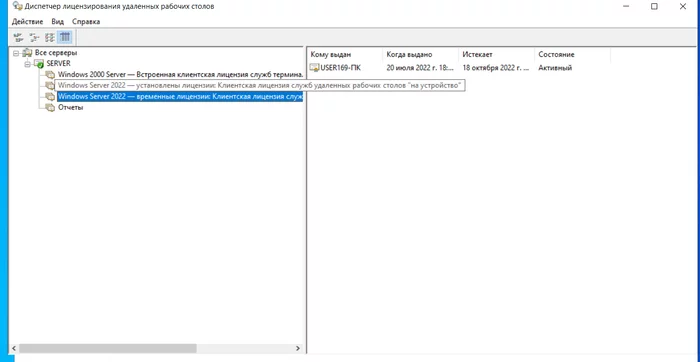700x362 pixels.
Task: Collapse the SERVER tree node
Action: (27, 63)
